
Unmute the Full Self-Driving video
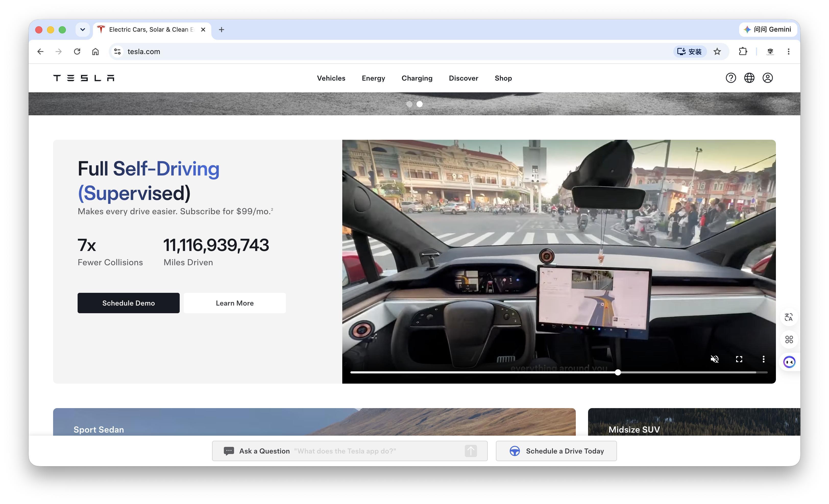[714, 359]
